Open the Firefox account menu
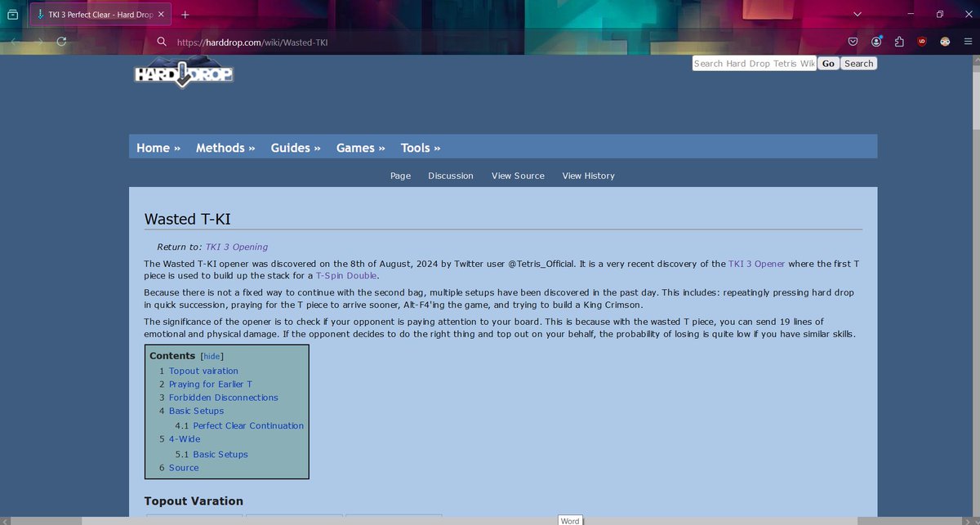 click(875, 42)
